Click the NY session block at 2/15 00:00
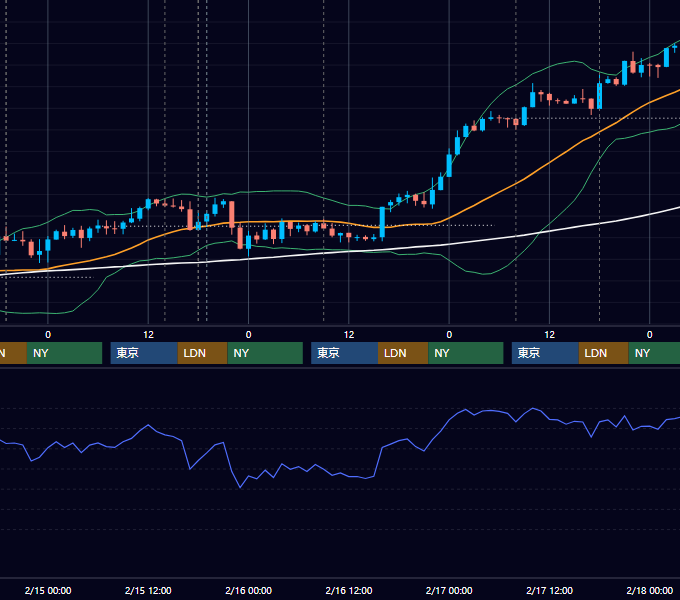Screen dimensions: 680x600 [x=64, y=353]
